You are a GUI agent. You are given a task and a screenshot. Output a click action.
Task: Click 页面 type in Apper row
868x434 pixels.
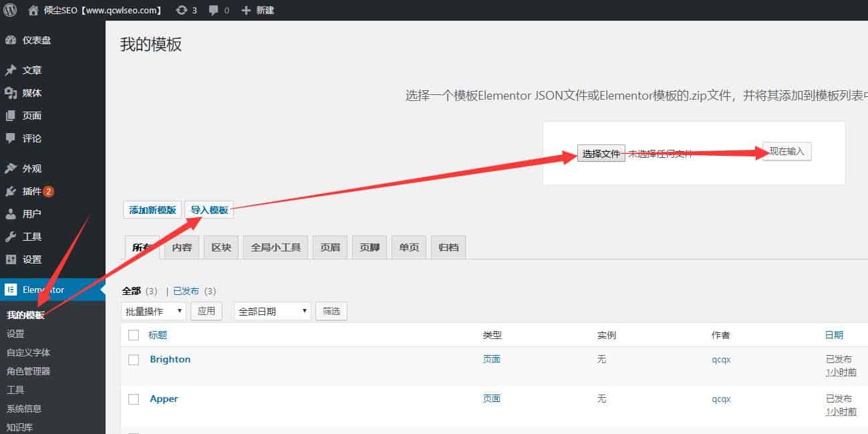click(x=492, y=399)
